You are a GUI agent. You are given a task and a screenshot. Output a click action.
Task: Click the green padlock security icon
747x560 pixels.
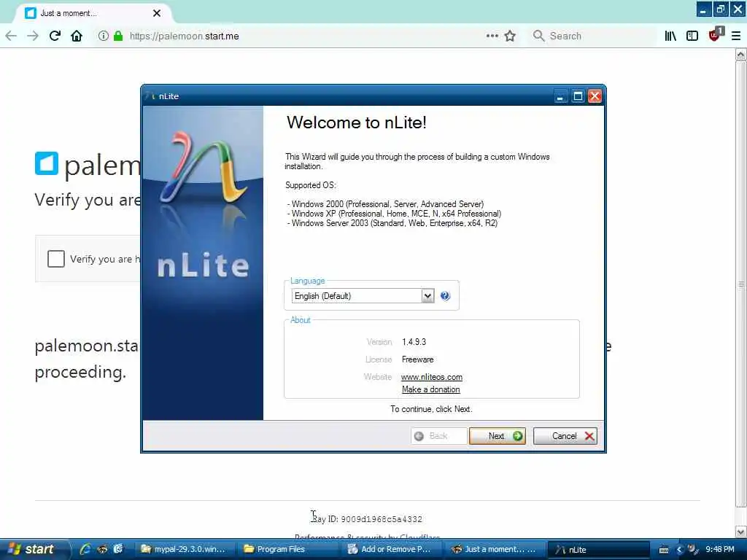coord(118,36)
